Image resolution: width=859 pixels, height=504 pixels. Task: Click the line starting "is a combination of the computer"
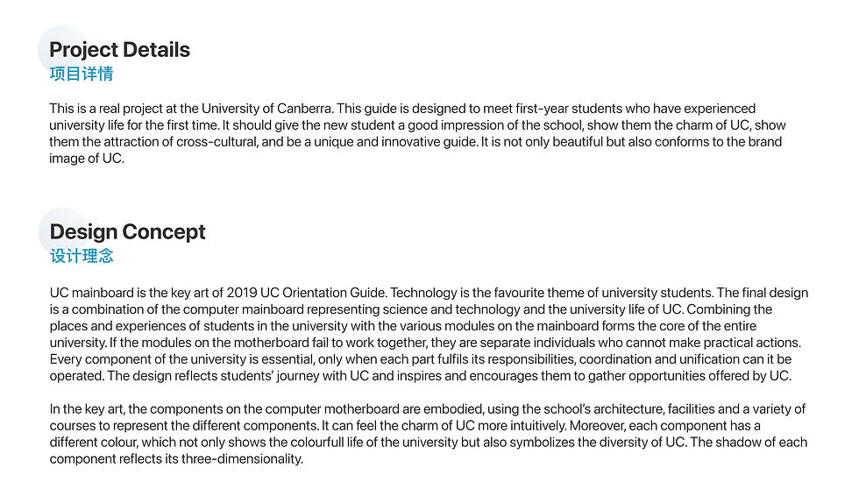pyautogui.click(x=410, y=309)
